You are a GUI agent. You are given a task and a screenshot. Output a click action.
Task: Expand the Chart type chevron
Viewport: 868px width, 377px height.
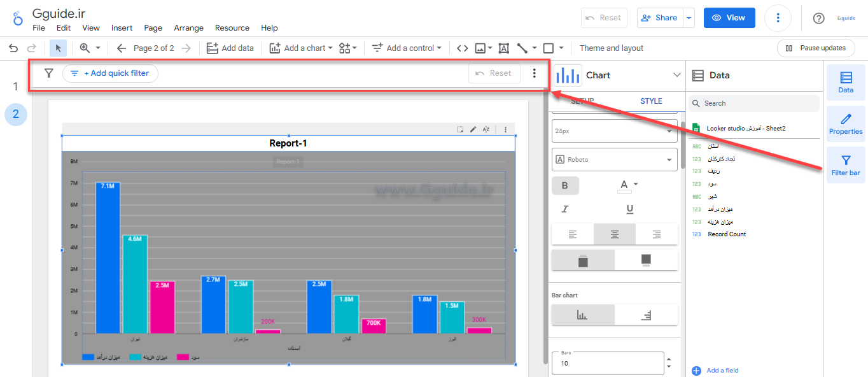677,75
